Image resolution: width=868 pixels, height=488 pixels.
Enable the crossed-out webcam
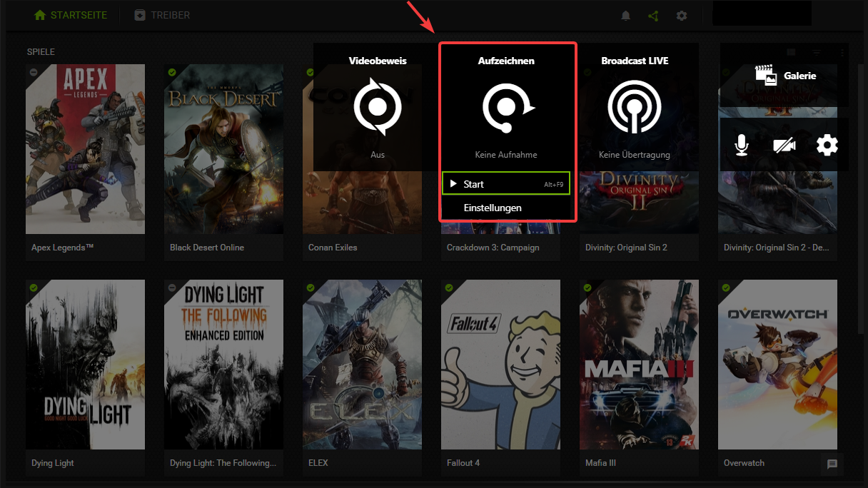pyautogui.click(x=784, y=145)
